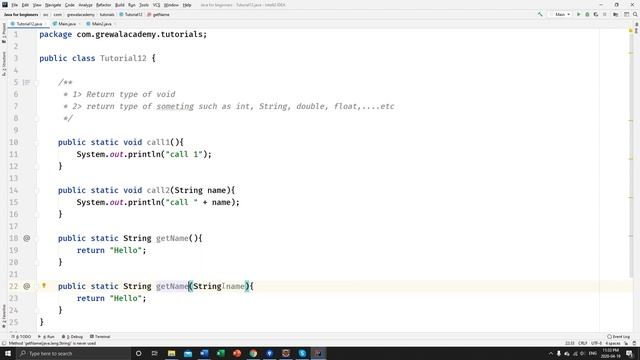Collapse the Javadoc comment fold on line 5
The width and height of the screenshot is (640, 360).
36,82
